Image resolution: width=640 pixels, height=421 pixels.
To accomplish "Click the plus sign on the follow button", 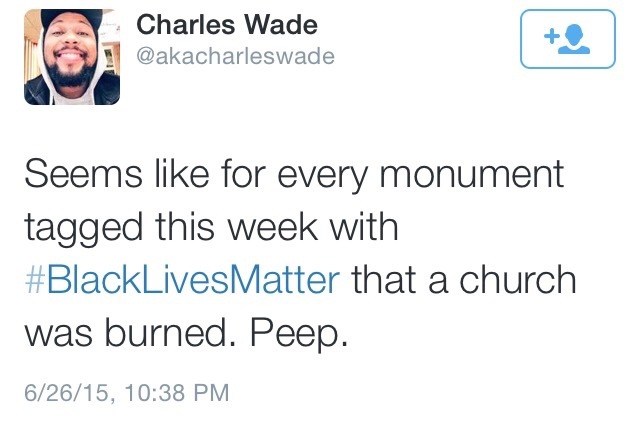I will pyautogui.click(x=552, y=36).
